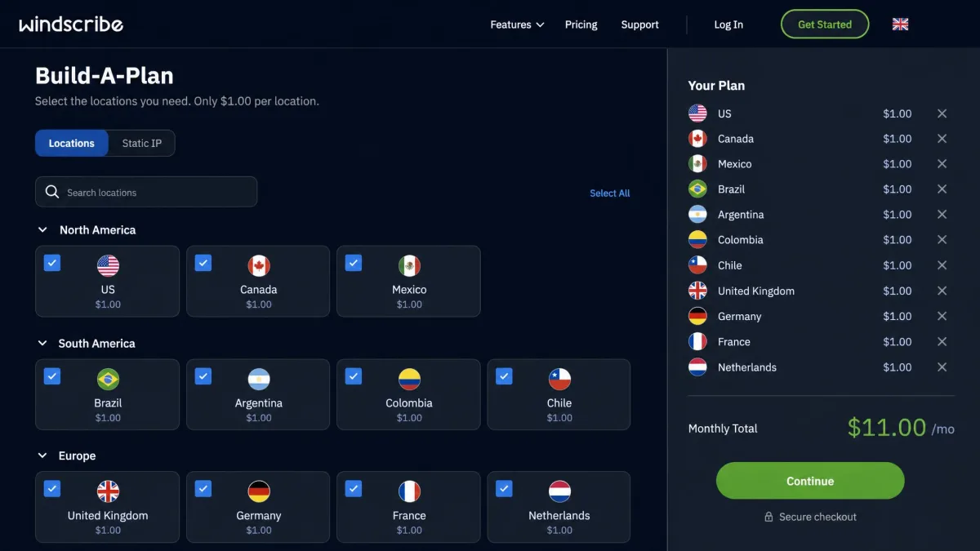
Task: Collapse the Europe section
Action: coord(42,455)
